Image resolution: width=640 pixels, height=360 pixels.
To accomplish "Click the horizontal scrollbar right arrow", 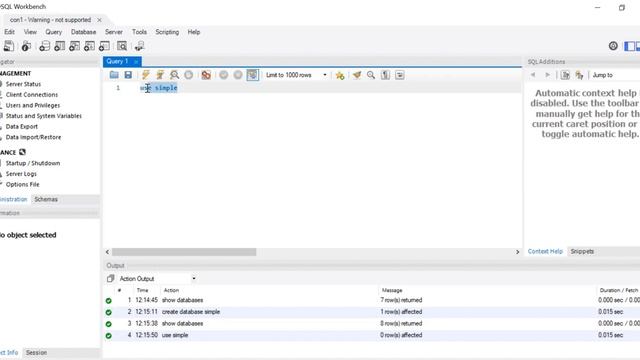I will click(x=518, y=252).
